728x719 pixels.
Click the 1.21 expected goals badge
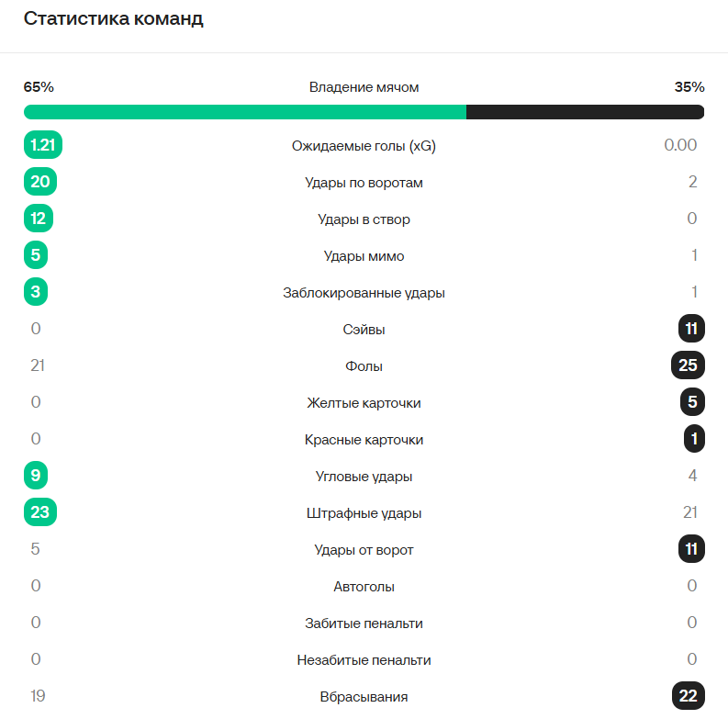point(43,145)
